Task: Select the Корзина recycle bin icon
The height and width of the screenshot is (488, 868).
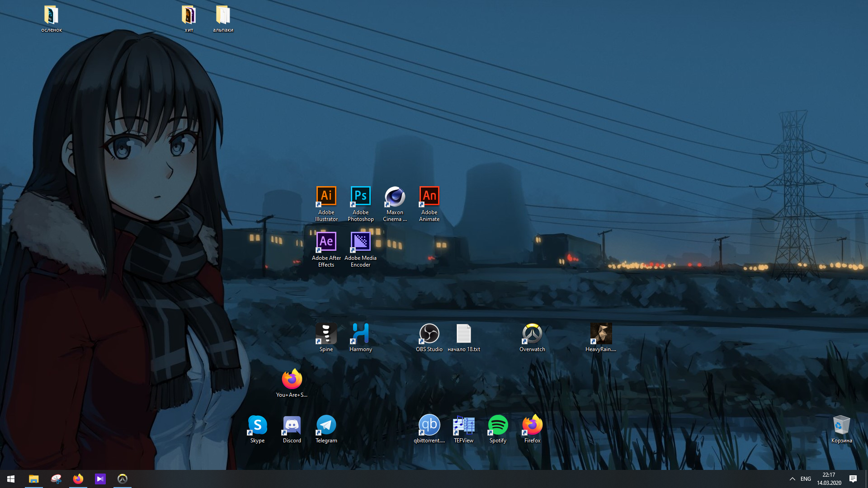Action: [x=841, y=429]
